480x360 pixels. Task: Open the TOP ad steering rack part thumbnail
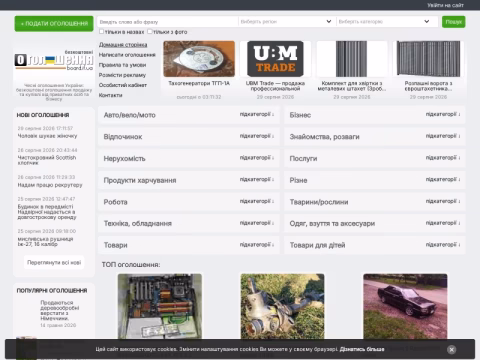pos(282,307)
